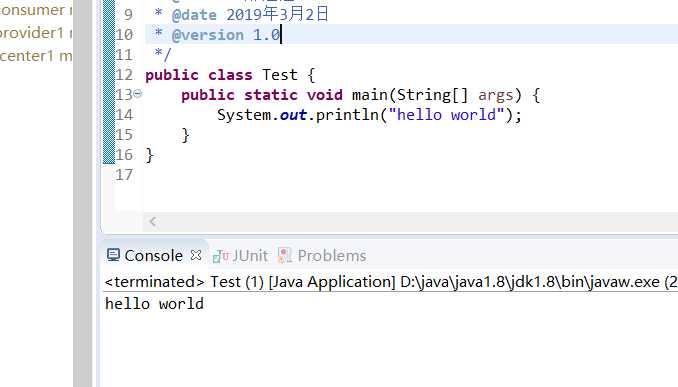Image resolution: width=678 pixels, height=387 pixels.
Task: Click the Console view icon
Action: tap(113, 255)
